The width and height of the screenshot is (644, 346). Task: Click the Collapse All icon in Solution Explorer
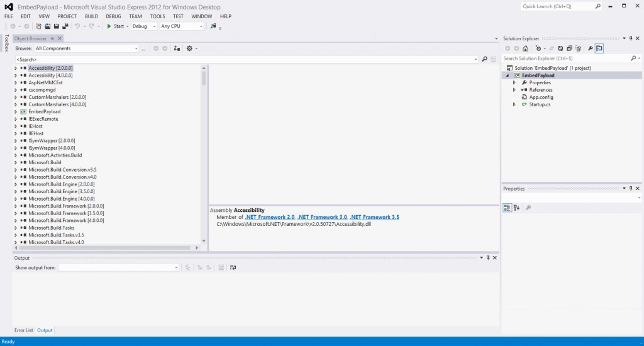[x=569, y=48]
